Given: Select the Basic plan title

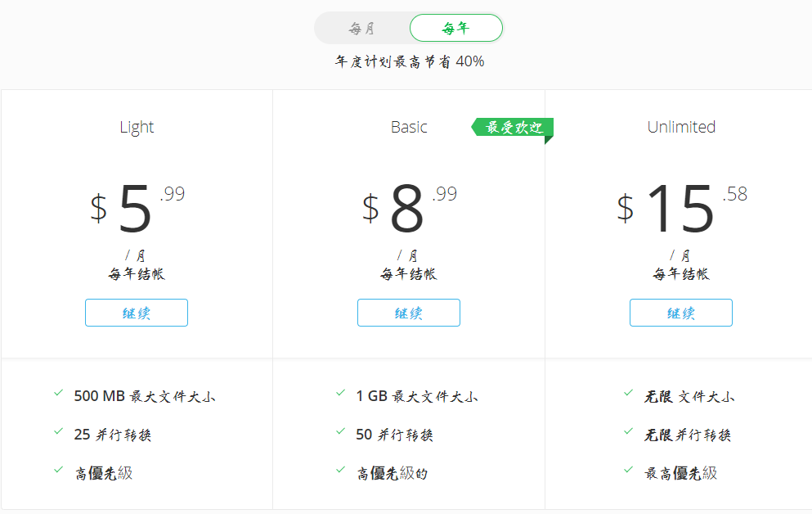Looking at the screenshot, I should (x=408, y=127).
